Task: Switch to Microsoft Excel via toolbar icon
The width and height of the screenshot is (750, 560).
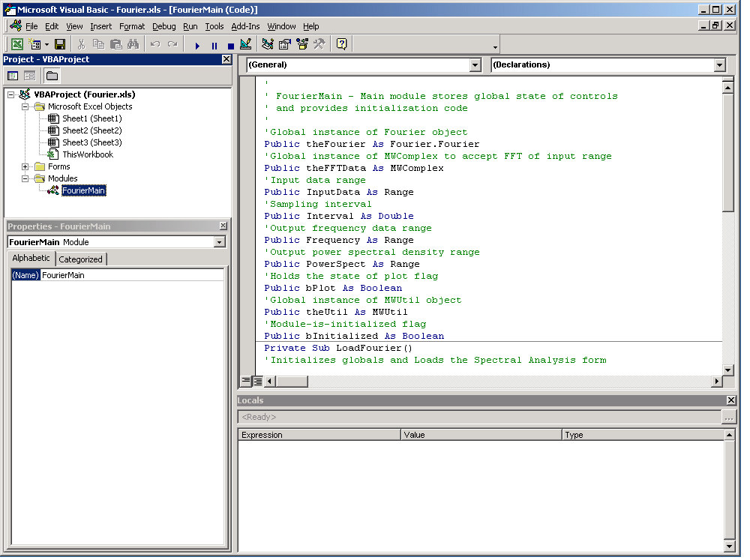Action: tap(17, 44)
